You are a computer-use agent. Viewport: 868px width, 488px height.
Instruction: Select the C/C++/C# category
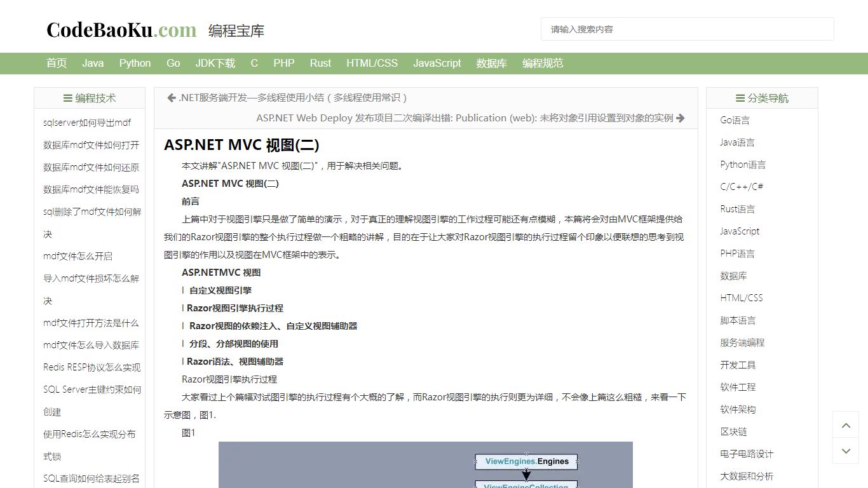tap(742, 187)
